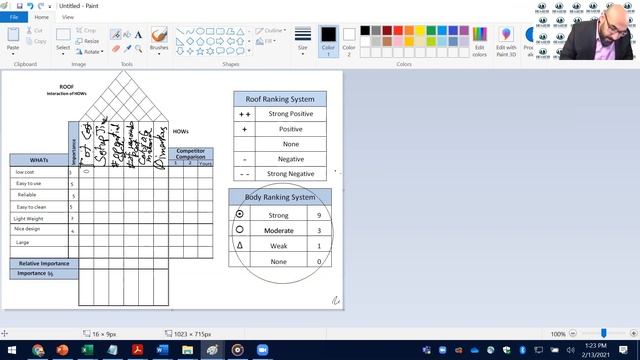Open File Explorer from the taskbar
The image size is (640, 360).
187,350
